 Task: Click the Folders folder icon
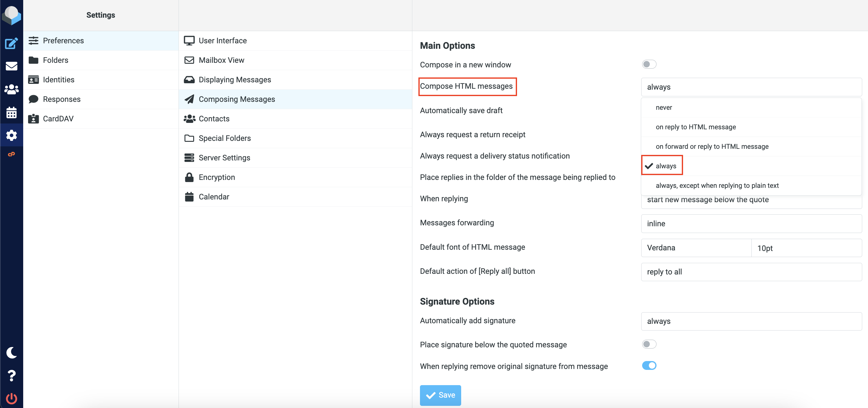coord(33,60)
